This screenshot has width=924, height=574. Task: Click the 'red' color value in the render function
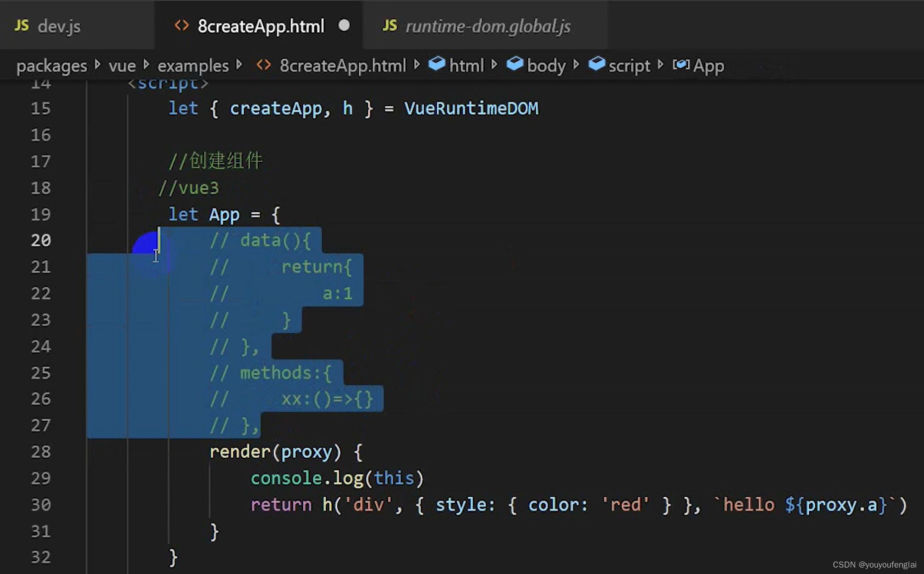[625, 505]
